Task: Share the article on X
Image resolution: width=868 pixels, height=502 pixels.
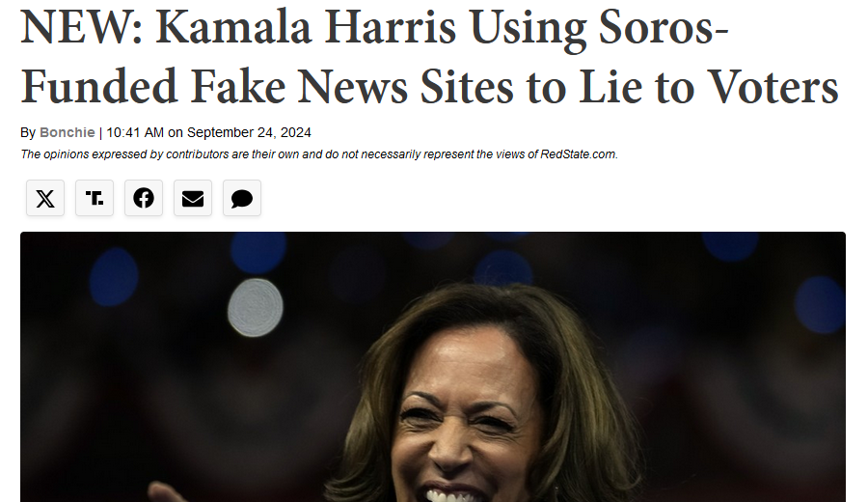Action: pos(45,198)
